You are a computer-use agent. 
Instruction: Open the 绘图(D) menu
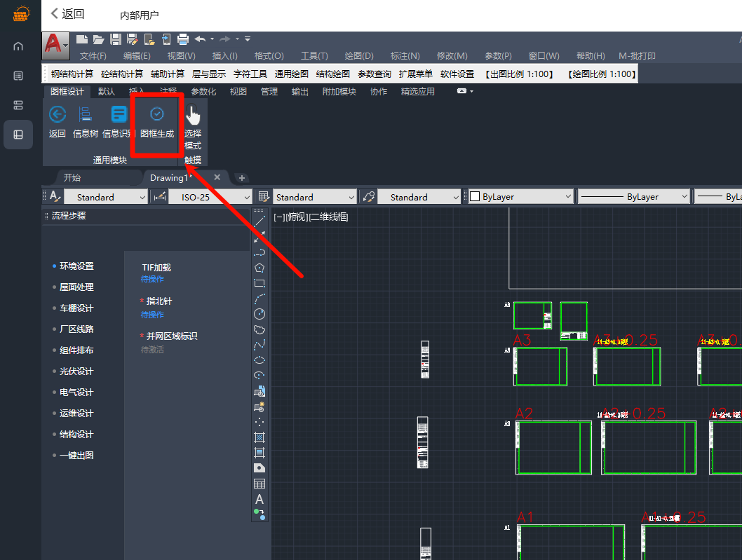pos(359,56)
